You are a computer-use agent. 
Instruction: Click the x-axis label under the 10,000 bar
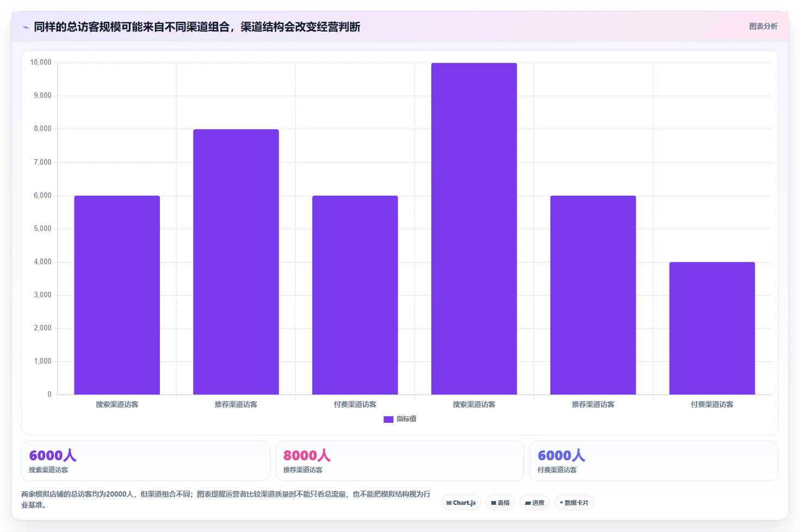[x=474, y=404]
